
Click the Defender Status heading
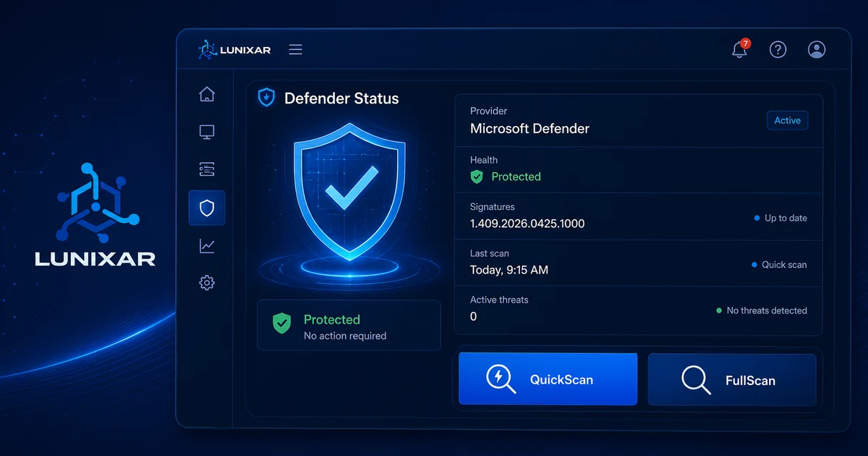coord(341,98)
